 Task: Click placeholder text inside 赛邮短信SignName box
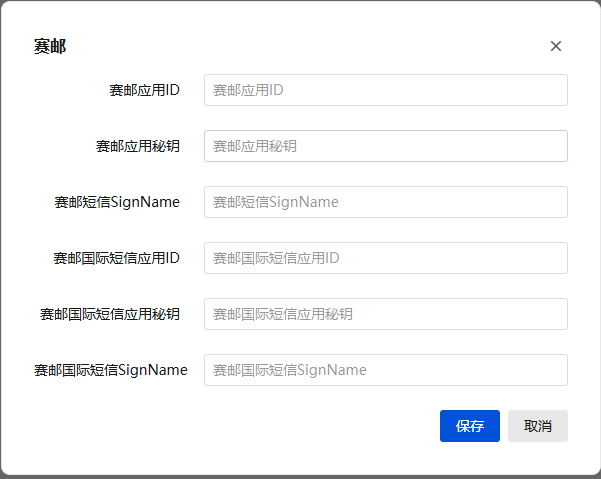pyautogui.click(x=276, y=202)
